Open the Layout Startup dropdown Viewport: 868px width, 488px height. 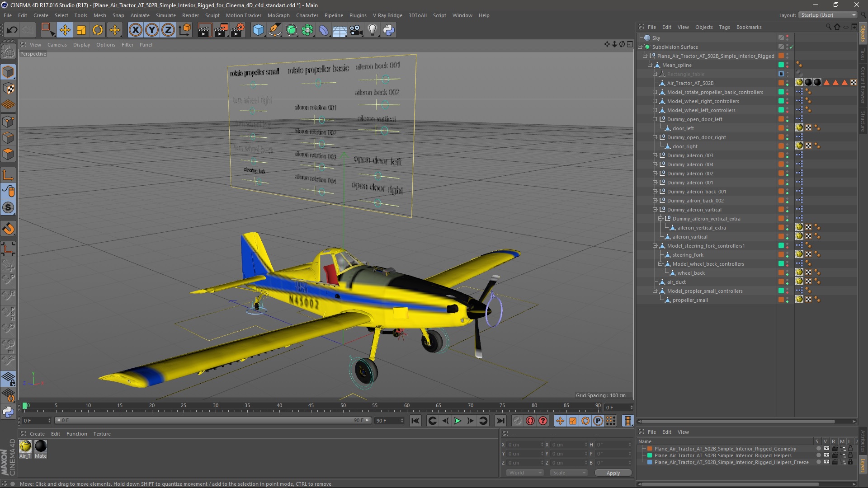[x=828, y=15]
